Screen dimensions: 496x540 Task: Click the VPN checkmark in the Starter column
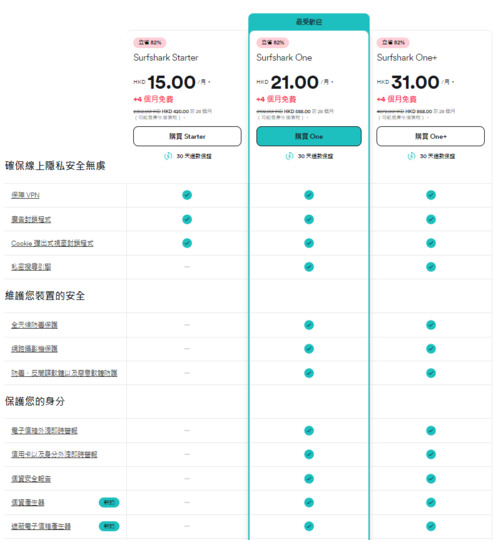187,195
